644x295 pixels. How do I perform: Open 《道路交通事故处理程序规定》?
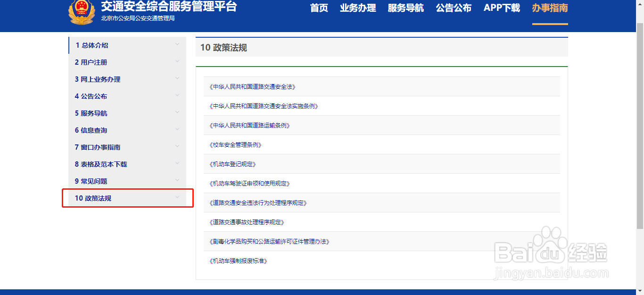point(247,222)
